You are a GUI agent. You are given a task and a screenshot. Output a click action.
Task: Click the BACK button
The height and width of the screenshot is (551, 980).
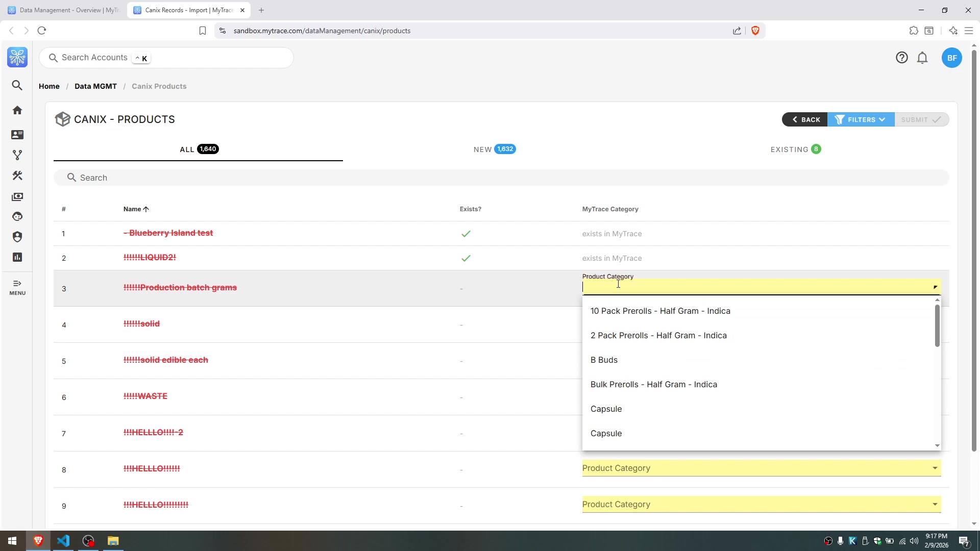[805, 119]
